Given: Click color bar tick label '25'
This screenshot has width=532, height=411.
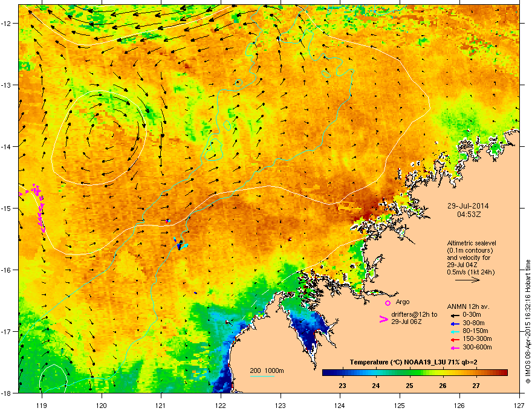Looking at the screenshot, I should point(409,386).
